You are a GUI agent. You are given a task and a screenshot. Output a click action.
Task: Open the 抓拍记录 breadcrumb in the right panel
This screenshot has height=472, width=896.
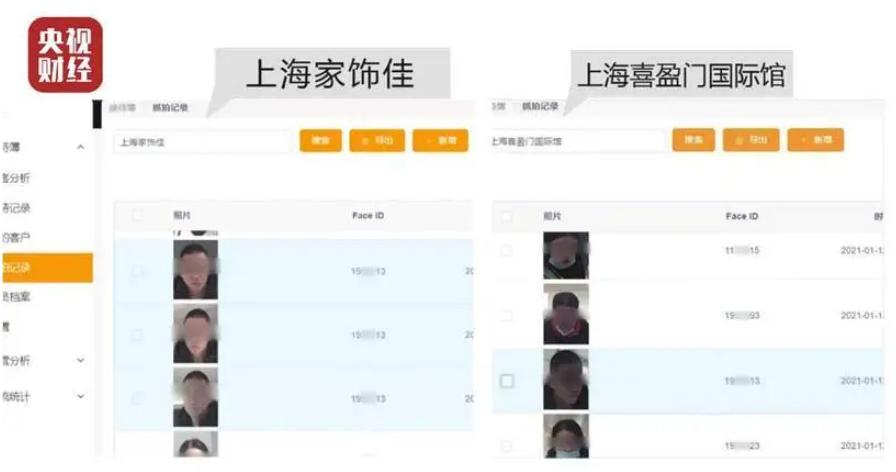pyautogui.click(x=540, y=106)
